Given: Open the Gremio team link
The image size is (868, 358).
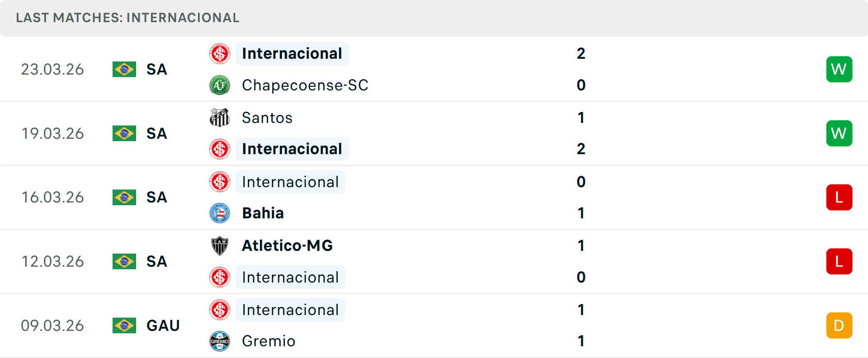Looking at the screenshot, I should tap(269, 341).
